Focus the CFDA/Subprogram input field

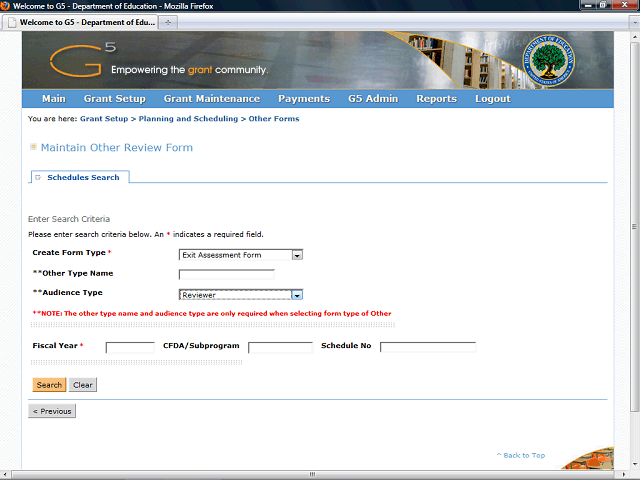280,347
